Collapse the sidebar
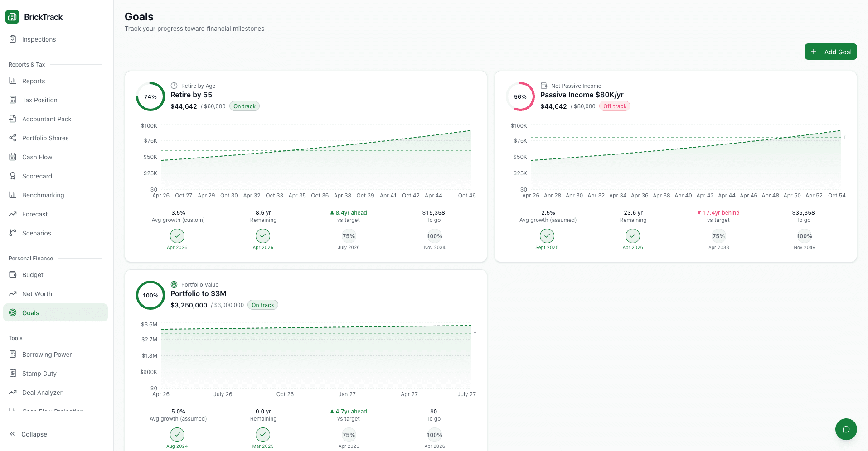Image resolution: width=868 pixels, height=451 pixels. [x=55, y=434]
